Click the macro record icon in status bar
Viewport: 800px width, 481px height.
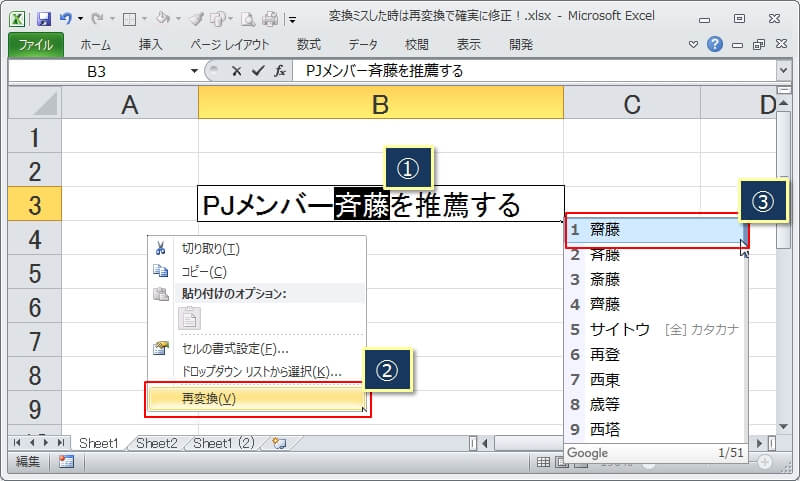click(x=66, y=462)
